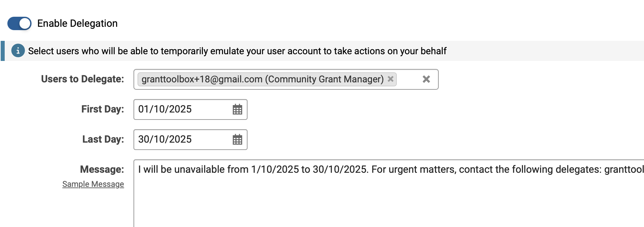Viewport: 644px width, 227px height.
Task: Expand the Users to Delegate selection box
Action: (x=409, y=79)
